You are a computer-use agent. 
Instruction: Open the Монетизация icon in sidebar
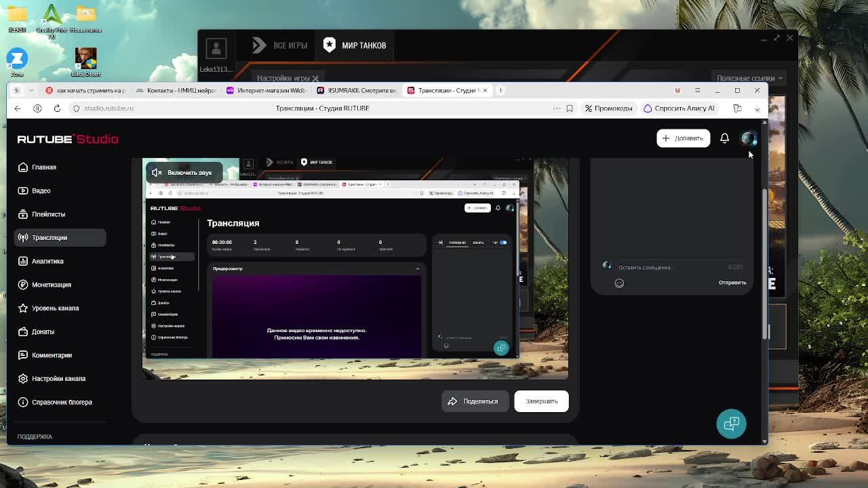coord(23,285)
